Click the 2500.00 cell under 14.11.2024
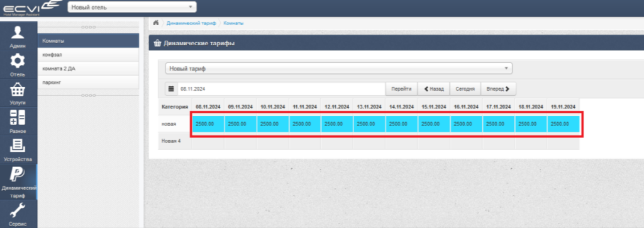Screen dimensions: 644x228 pyautogui.click(x=402, y=124)
